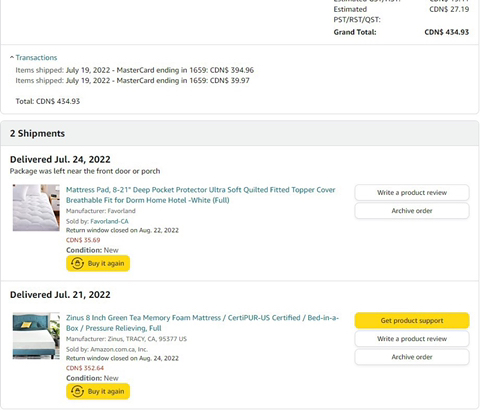Get product support for the Zinus mattress

412,321
